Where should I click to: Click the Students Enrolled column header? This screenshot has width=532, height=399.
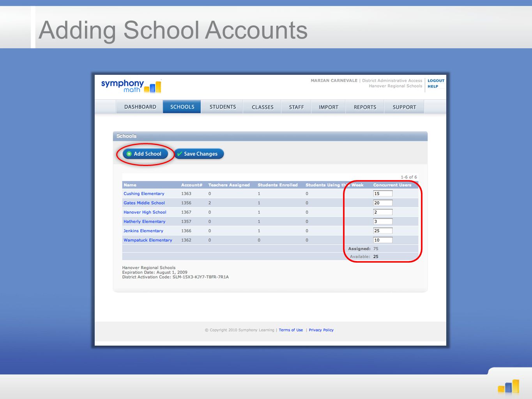click(277, 185)
